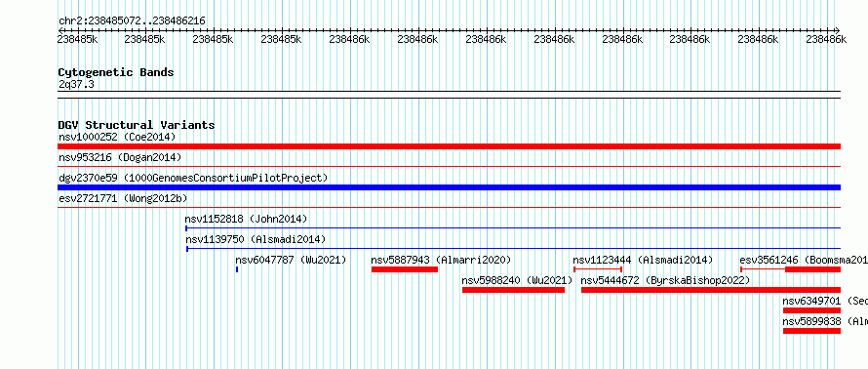Click the red bar under nsv6349701
The width and height of the screenshot is (868, 369).
pos(812,310)
